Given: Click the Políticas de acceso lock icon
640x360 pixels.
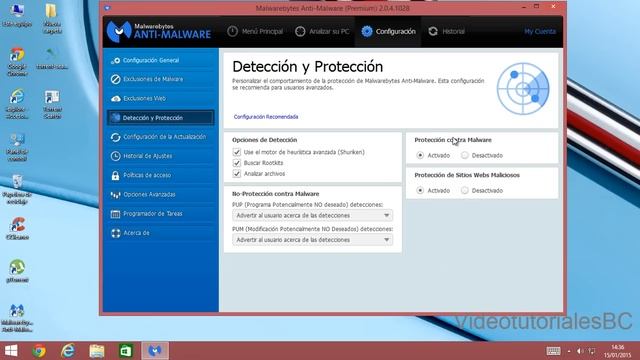Looking at the screenshot, I should point(116,175).
